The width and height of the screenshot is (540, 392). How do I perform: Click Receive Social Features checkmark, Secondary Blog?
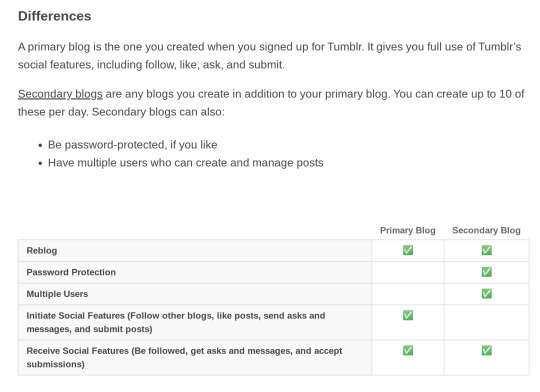(487, 350)
